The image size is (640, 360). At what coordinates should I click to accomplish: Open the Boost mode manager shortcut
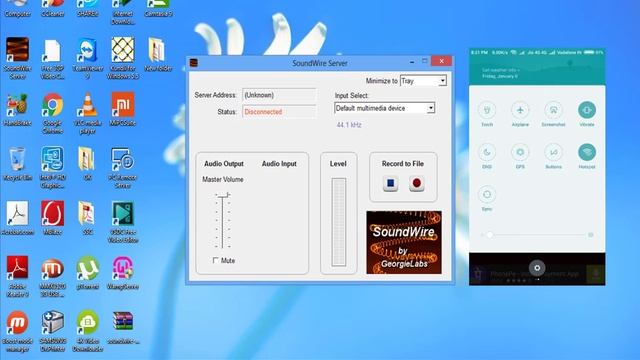[17, 331]
